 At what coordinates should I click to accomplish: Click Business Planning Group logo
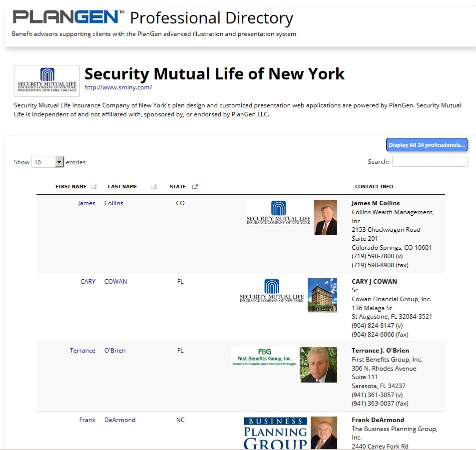pos(275,433)
